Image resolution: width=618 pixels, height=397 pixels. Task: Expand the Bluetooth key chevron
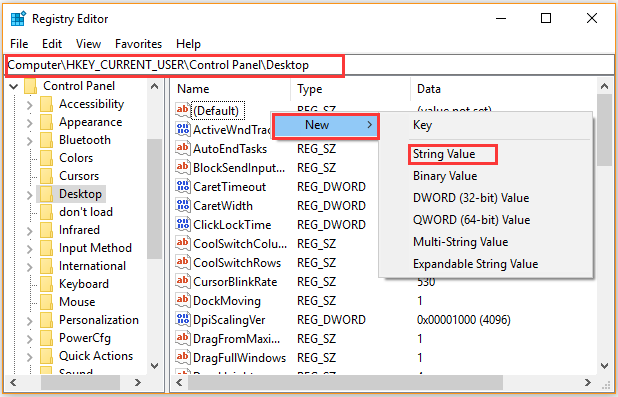click(x=30, y=141)
